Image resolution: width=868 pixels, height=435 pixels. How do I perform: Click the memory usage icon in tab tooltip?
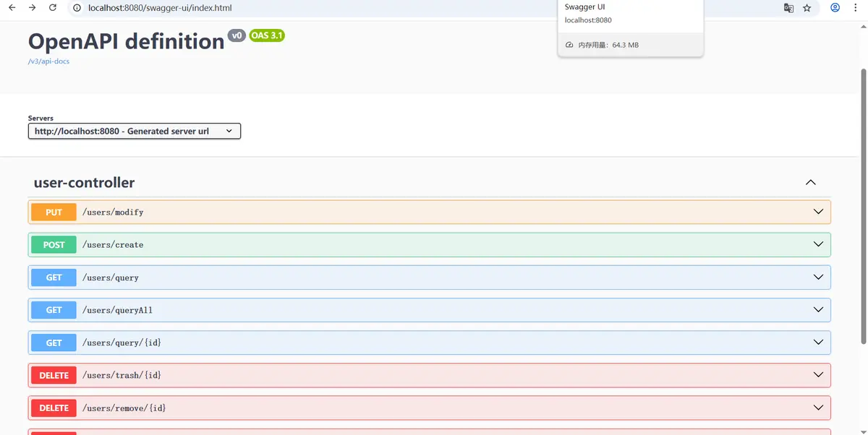[569, 45]
